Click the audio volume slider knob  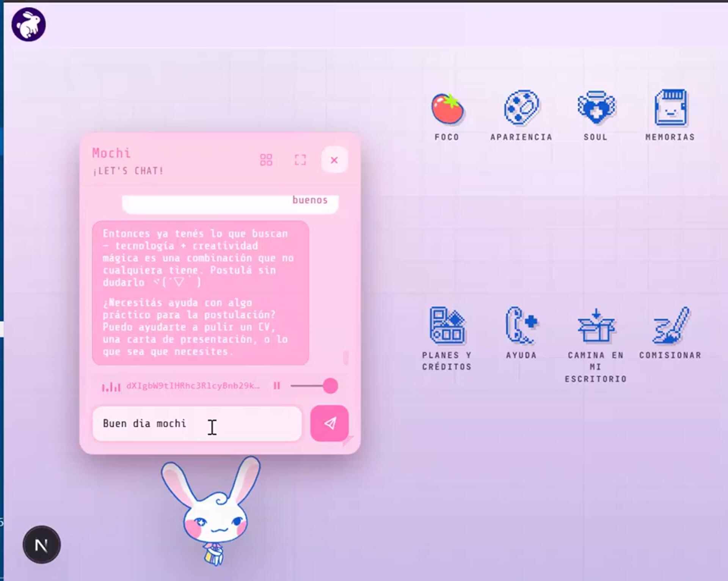point(330,386)
